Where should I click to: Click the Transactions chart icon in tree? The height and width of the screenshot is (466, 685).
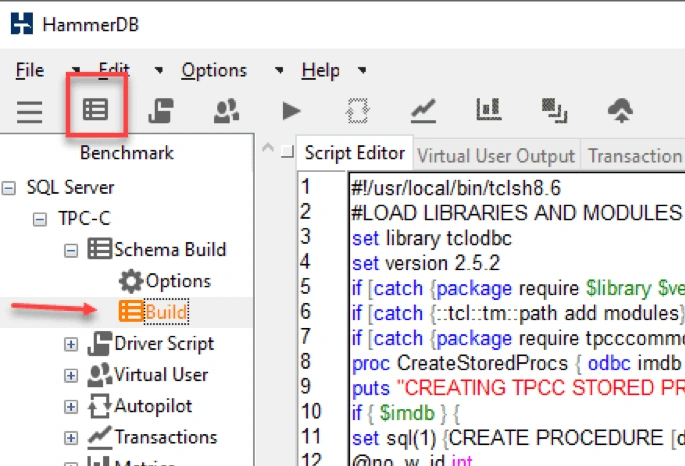[100, 437]
